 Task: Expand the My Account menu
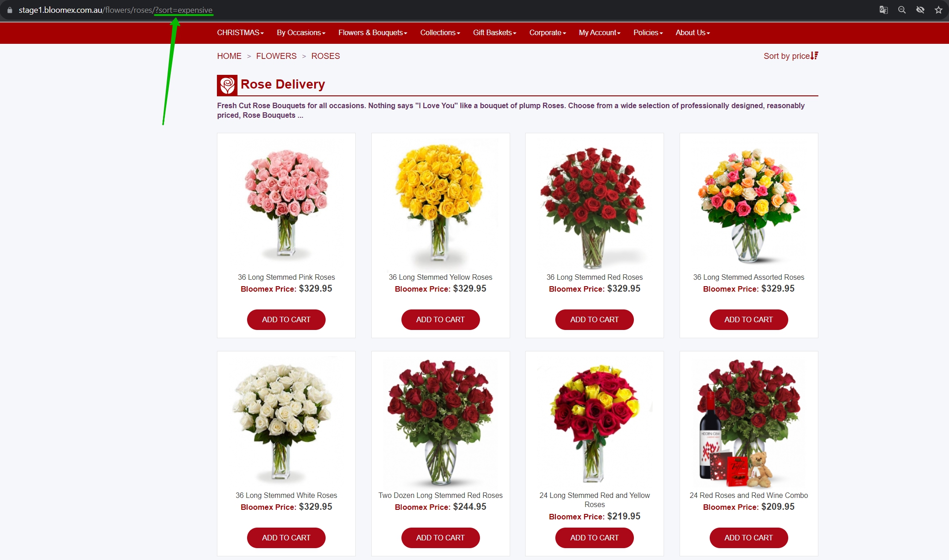pyautogui.click(x=600, y=33)
